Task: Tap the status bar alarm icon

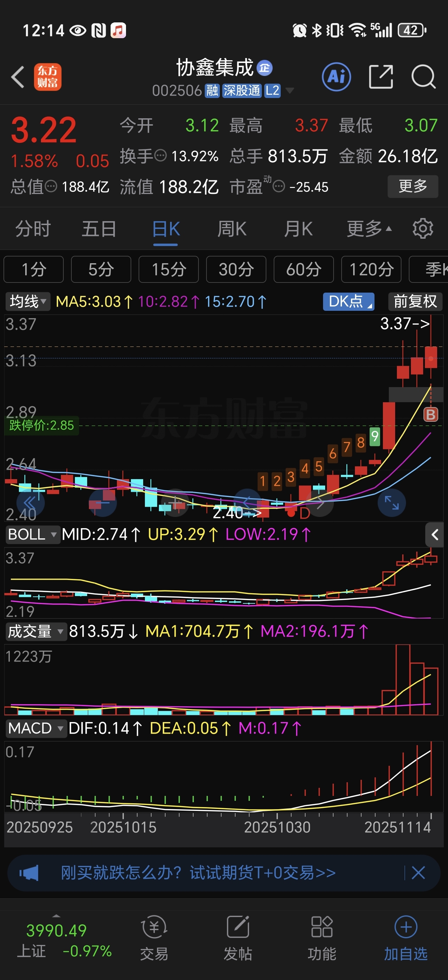Action: [x=299, y=30]
